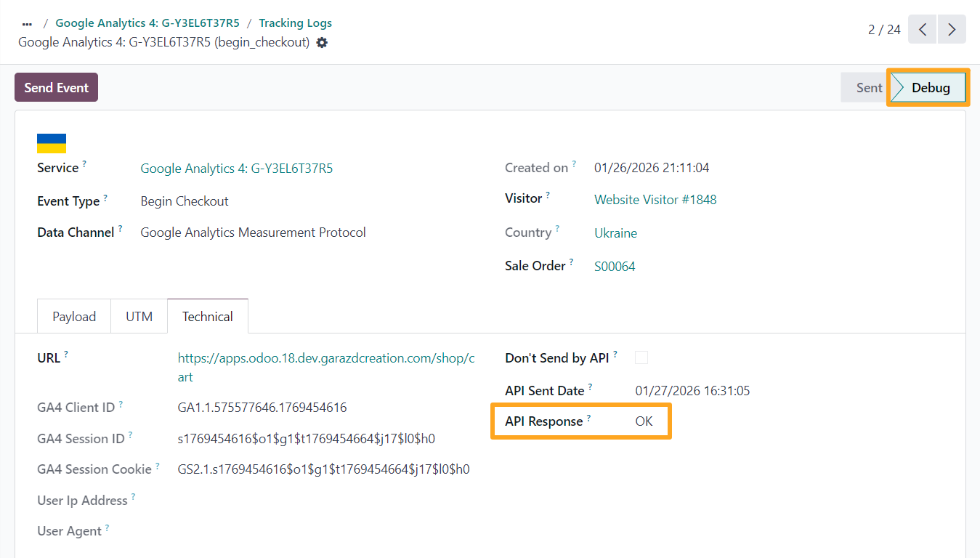Show help tooltip for API Response

point(588,418)
